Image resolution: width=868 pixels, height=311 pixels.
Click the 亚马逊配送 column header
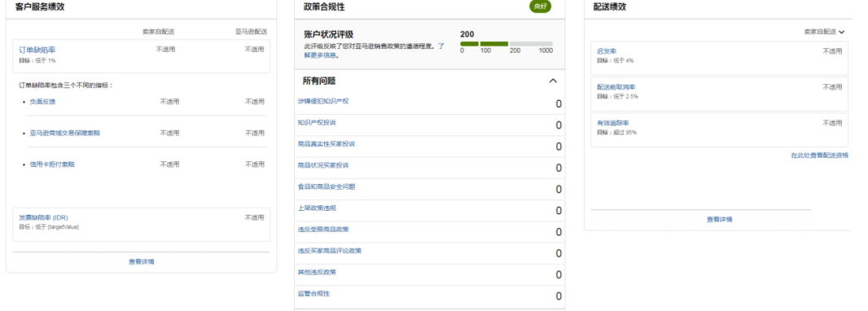[x=251, y=32]
